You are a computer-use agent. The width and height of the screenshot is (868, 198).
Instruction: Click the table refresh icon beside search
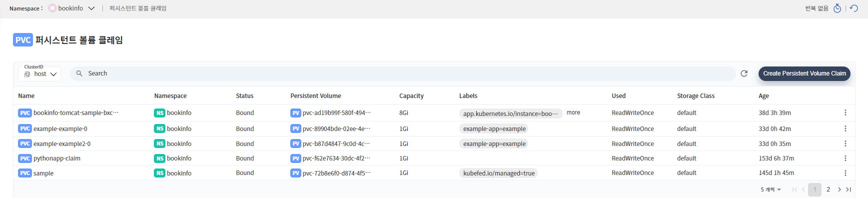(744, 73)
